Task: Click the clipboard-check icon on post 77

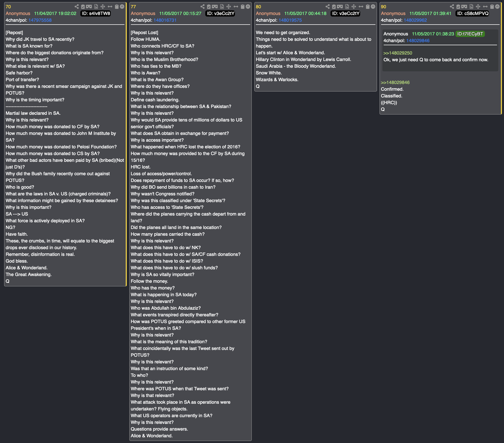Action: 209,6
